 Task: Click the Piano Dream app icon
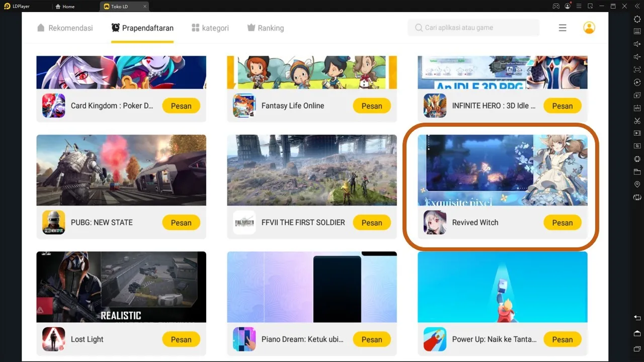tap(244, 339)
